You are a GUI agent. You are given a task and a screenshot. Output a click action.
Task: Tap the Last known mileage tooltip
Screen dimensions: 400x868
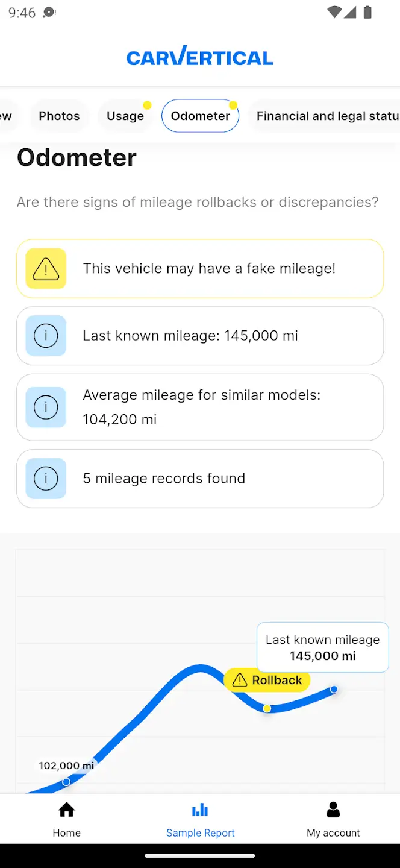tap(322, 647)
